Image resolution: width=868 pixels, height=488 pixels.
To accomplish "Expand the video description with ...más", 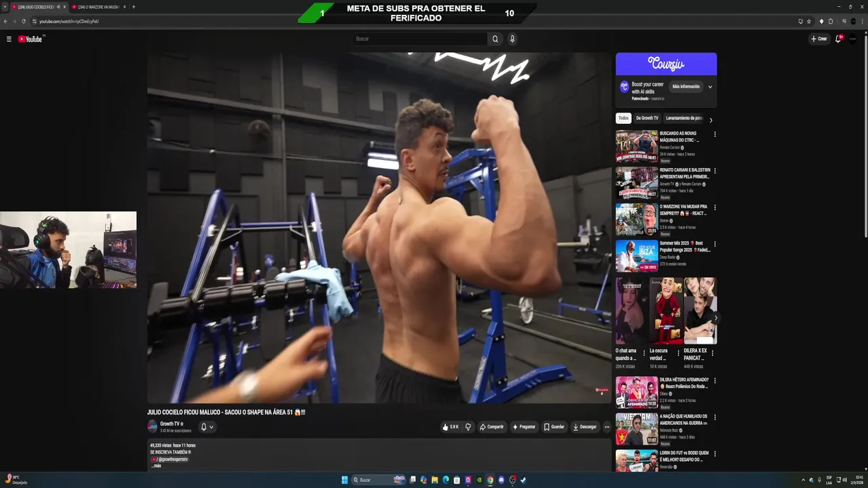I will coord(156,466).
